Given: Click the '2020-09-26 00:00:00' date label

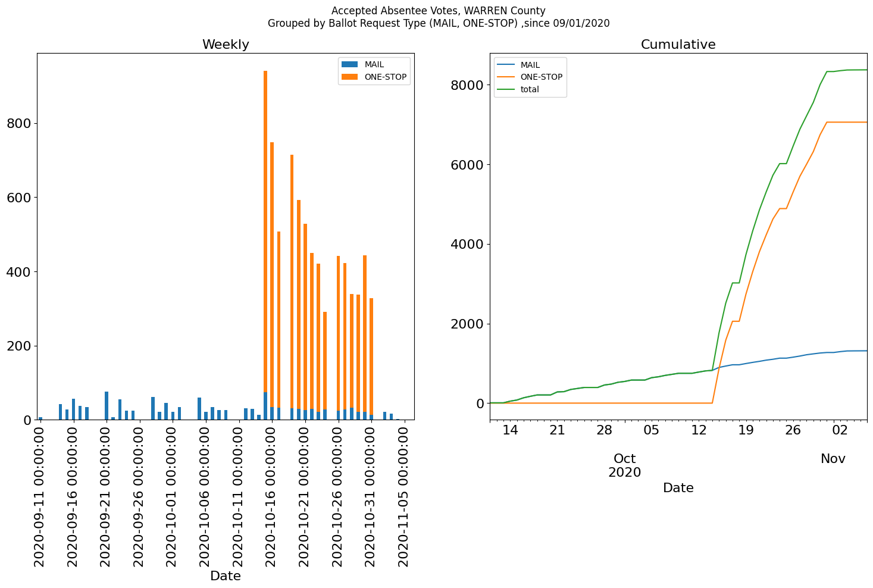Looking at the screenshot, I should pos(139,496).
